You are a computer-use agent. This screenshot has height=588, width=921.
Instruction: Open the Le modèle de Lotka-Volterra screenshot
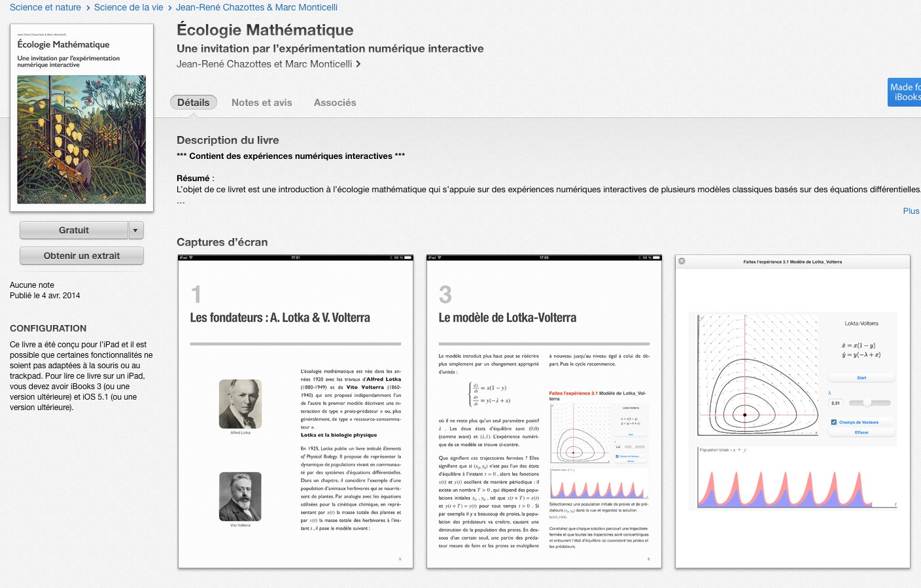(x=544, y=411)
